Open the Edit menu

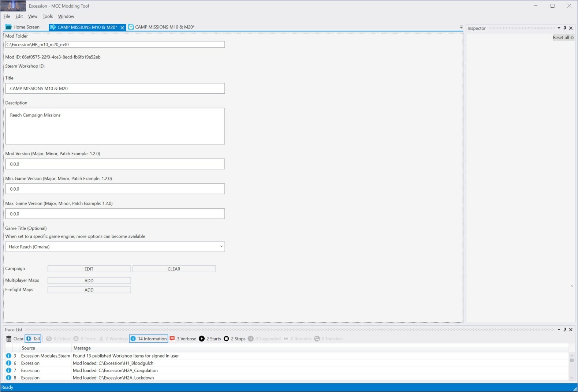click(x=19, y=16)
